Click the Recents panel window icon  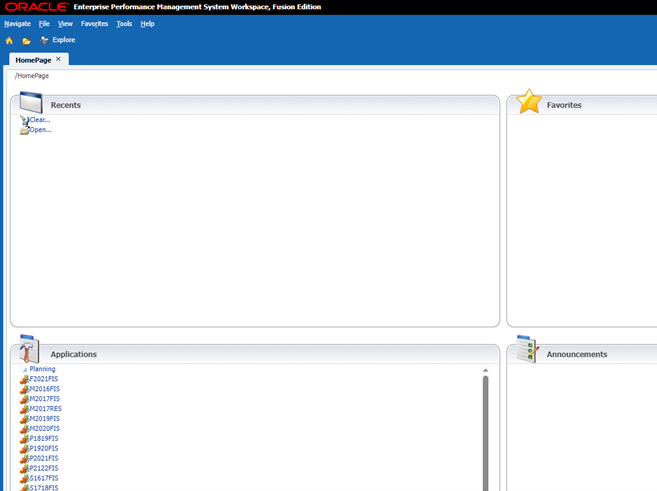(x=30, y=103)
